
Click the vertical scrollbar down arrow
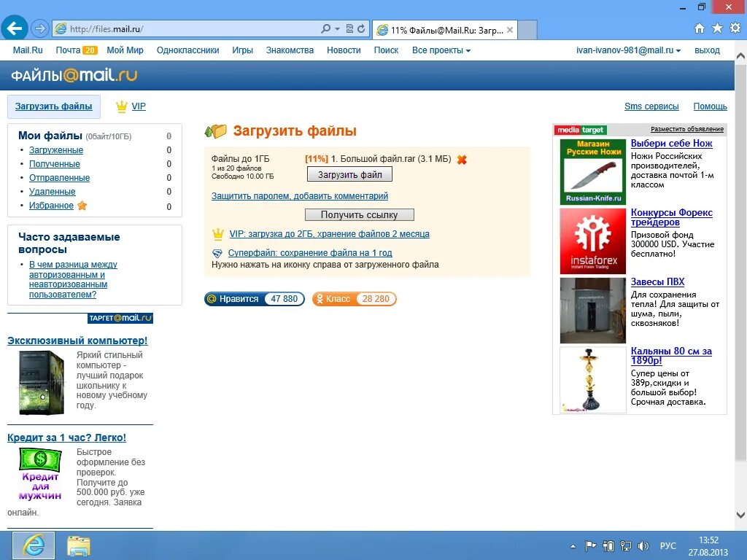tap(740, 515)
